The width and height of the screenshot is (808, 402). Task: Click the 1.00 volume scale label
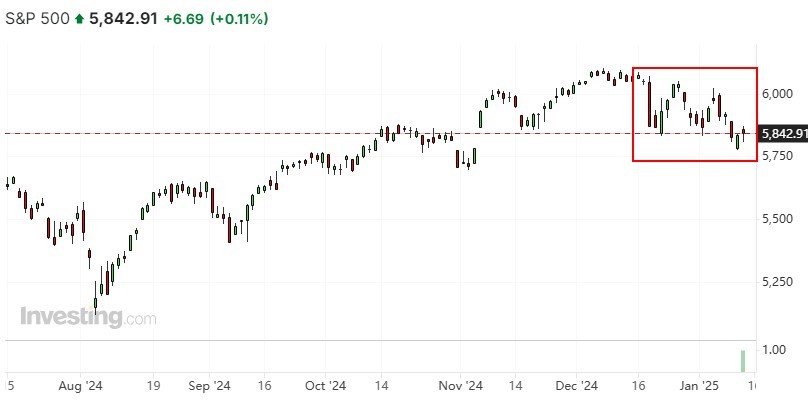point(772,350)
